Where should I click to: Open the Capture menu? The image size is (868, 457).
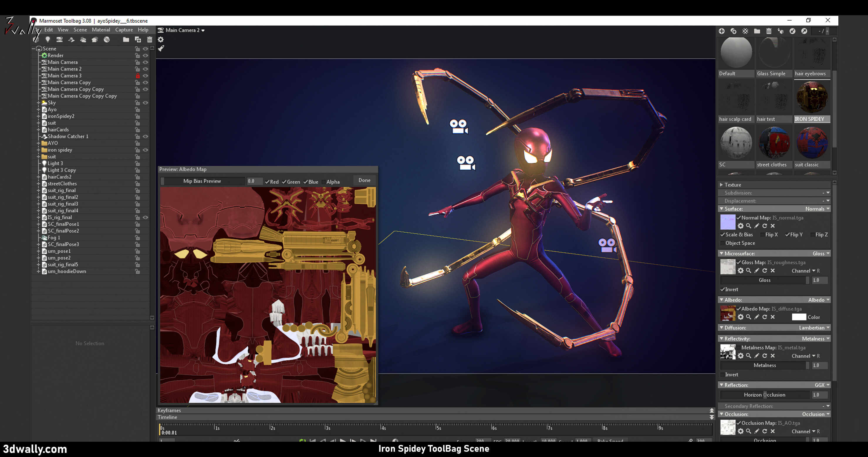[124, 30]
